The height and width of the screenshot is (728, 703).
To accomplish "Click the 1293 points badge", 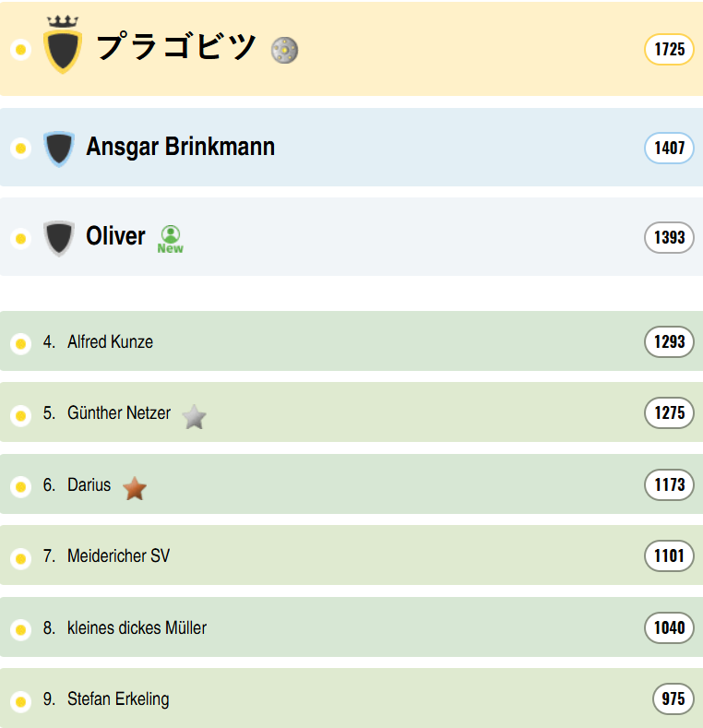I will tap(669, 341).
